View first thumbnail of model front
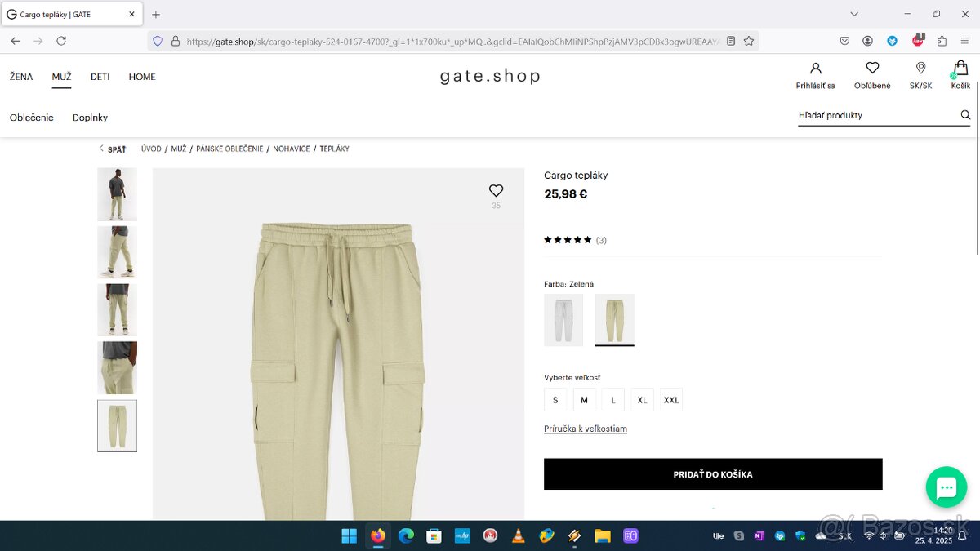This screenshot has height=551, width=980. pyautogui.click(x=117, y=194)
